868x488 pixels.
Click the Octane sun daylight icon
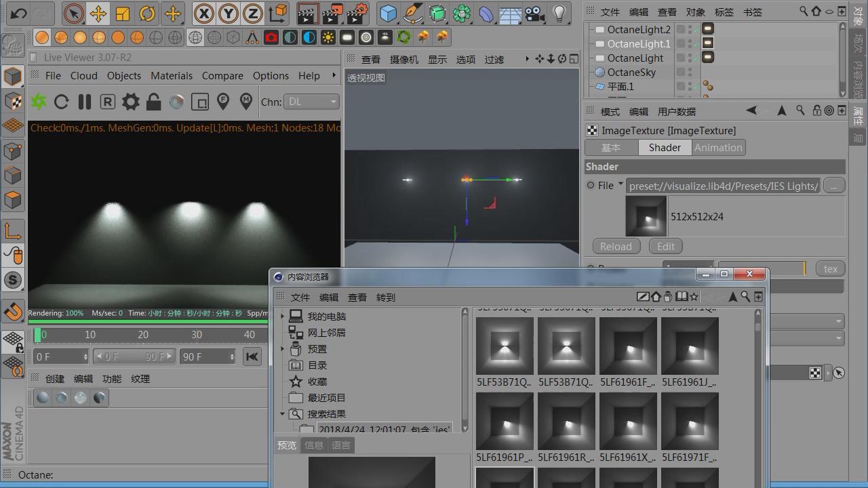pos(328,37)
